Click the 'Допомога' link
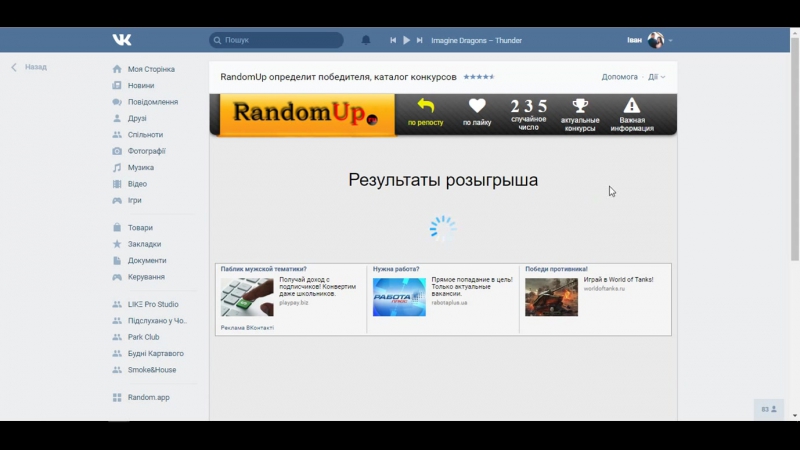 [619, 77]
